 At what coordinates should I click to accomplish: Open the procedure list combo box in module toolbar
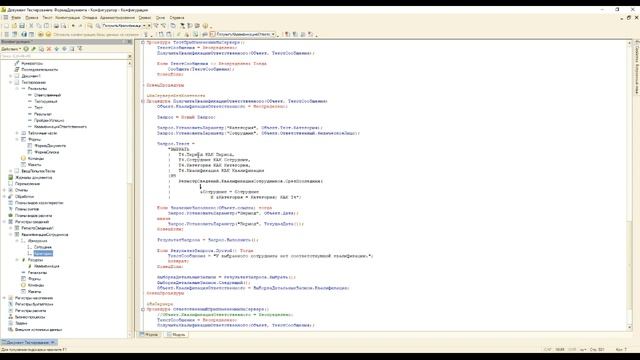tap(245, 34)
